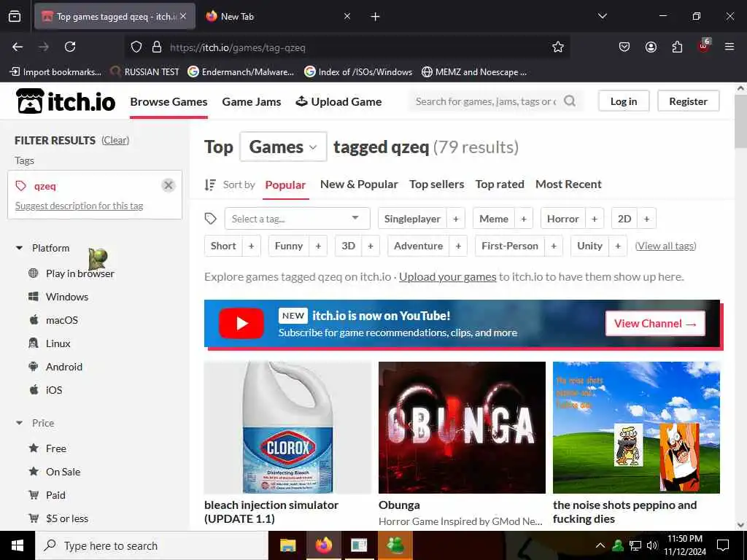
Task: Open the Obunga game thumbnail
Action: coord(462,427)
